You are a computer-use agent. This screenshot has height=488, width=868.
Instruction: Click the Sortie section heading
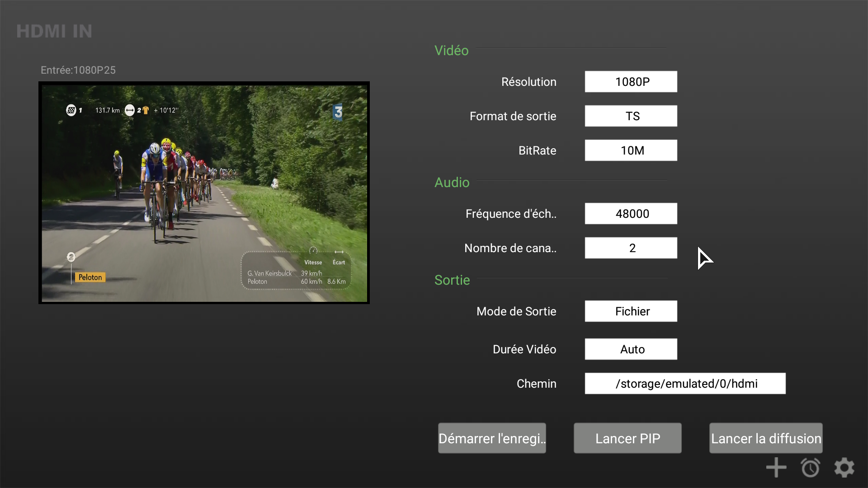(452, 280)
